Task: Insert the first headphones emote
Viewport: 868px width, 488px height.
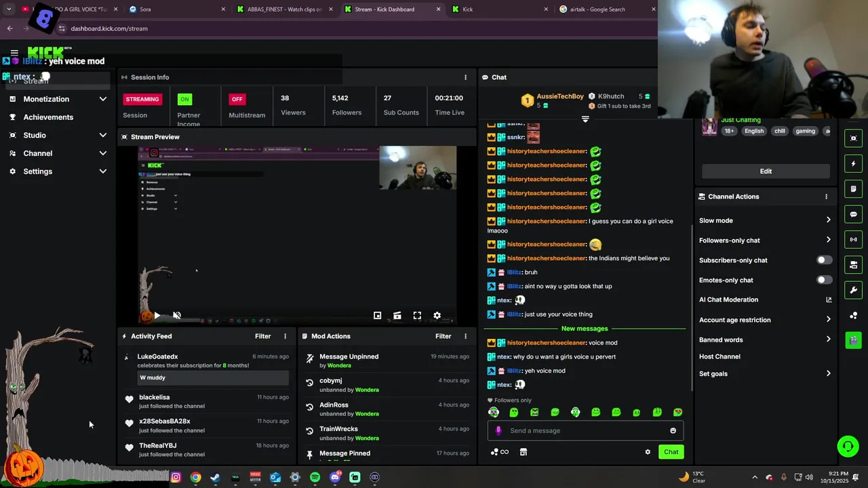Action: click(x=494, y=412)
